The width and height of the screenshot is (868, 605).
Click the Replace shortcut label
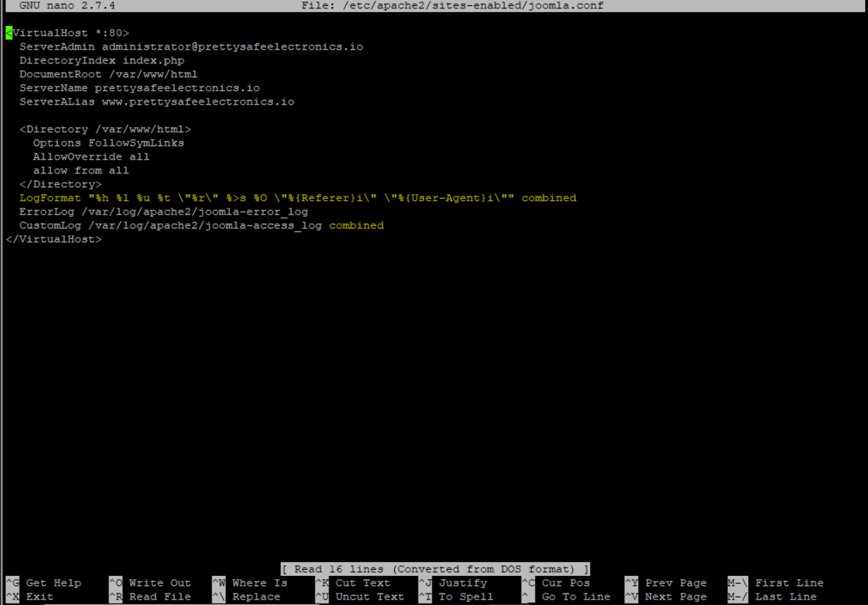point(256,597)
